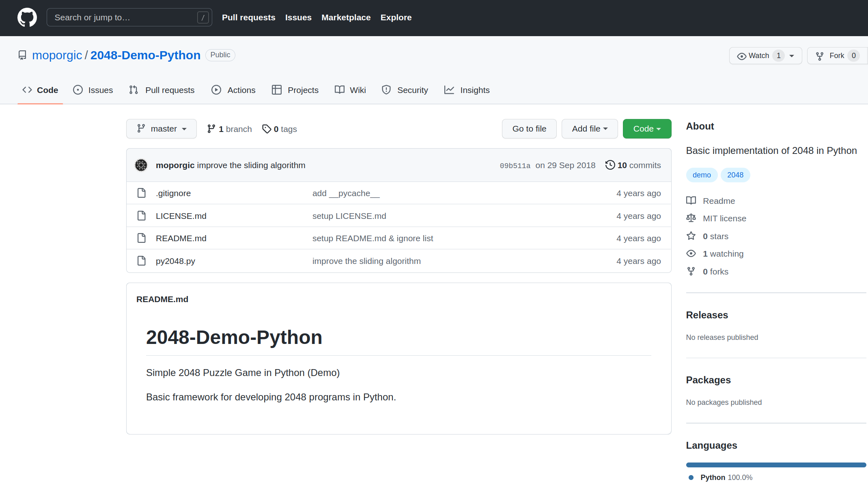The width and height of the screenshot is (868, 482).
Task: Click the eye icon on Watch button
Action: point(742,56)
